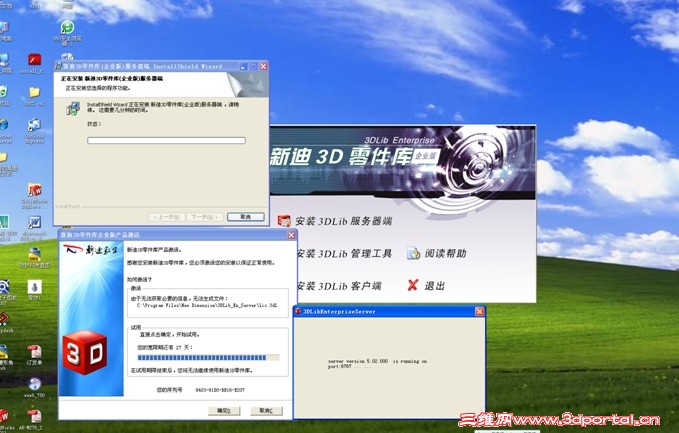Open the SolidWorks Explorer desktop icon
This screenshot has height=433, width=679.
[34, 190]
